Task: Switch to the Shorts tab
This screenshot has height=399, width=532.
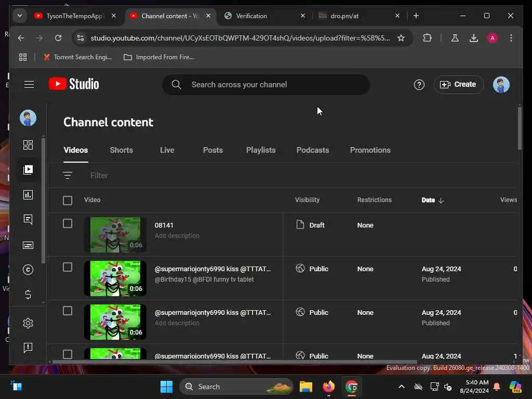Action: coord(121,150)
